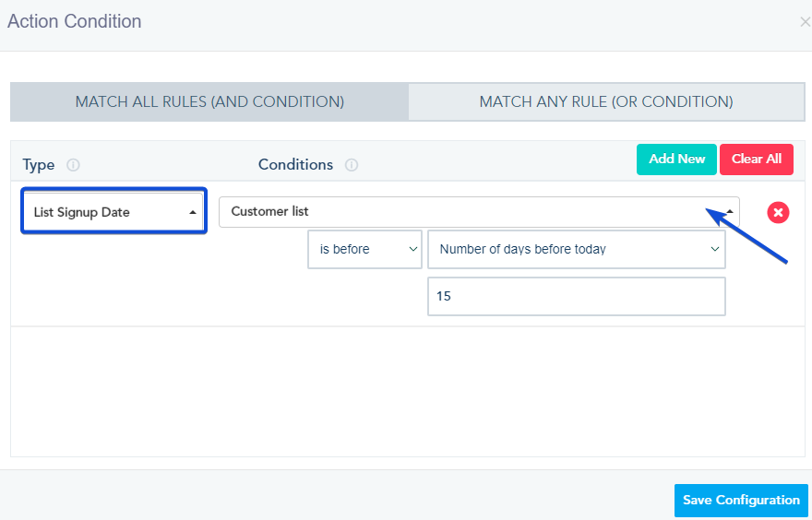Expand 'Number of days before today' dropdown
Viewport: 812px width, 520px height.
pos(576,250)
